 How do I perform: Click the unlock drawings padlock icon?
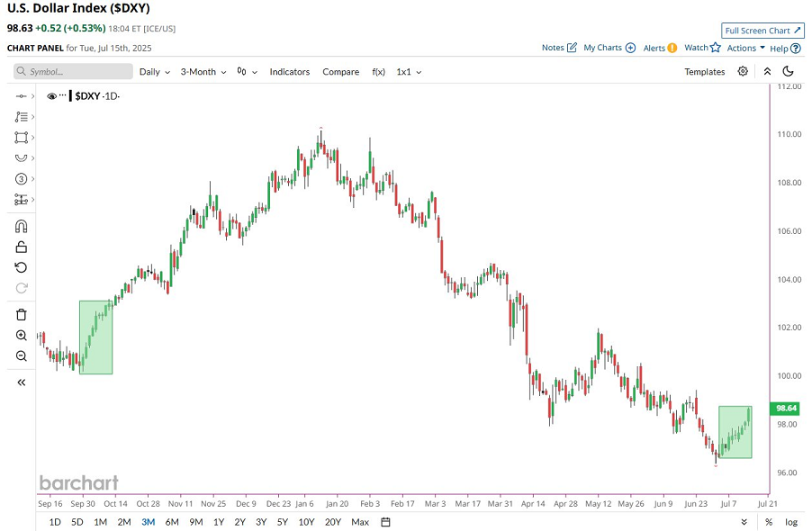coord(22,247)
